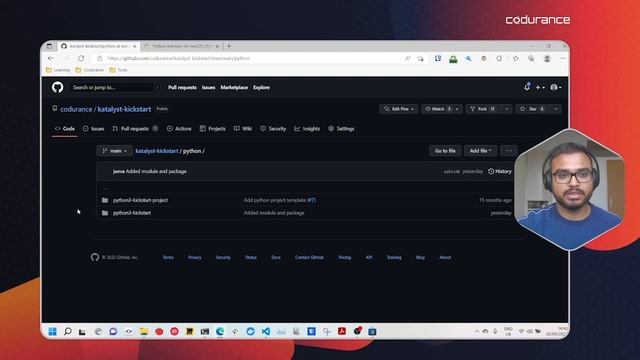Click the footer Contact GitHub link
The height and width of the screenshot is (360, 640).
click(x=309, y=258)
